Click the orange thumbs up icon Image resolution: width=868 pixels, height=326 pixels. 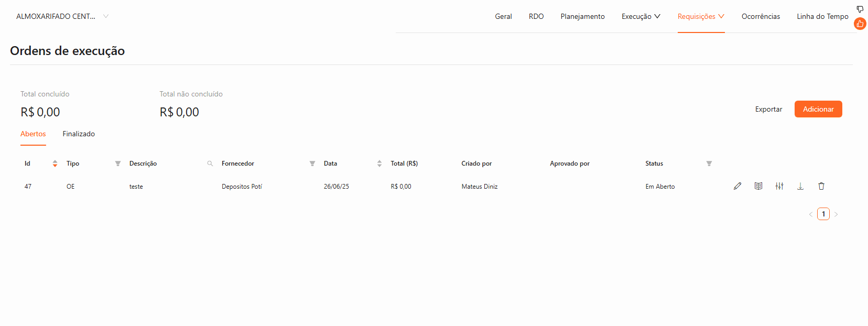[x=860, y=24]
